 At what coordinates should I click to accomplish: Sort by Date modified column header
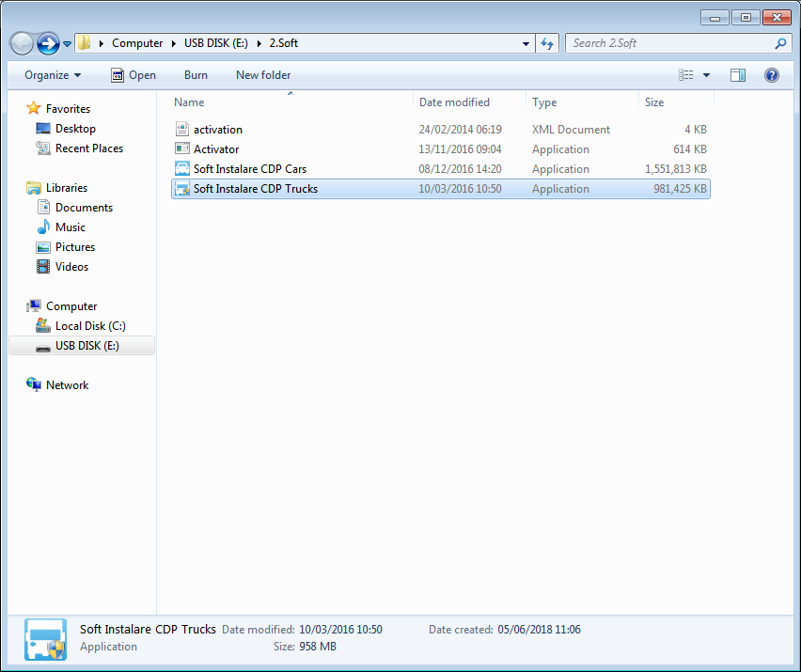tap(454, 102)
